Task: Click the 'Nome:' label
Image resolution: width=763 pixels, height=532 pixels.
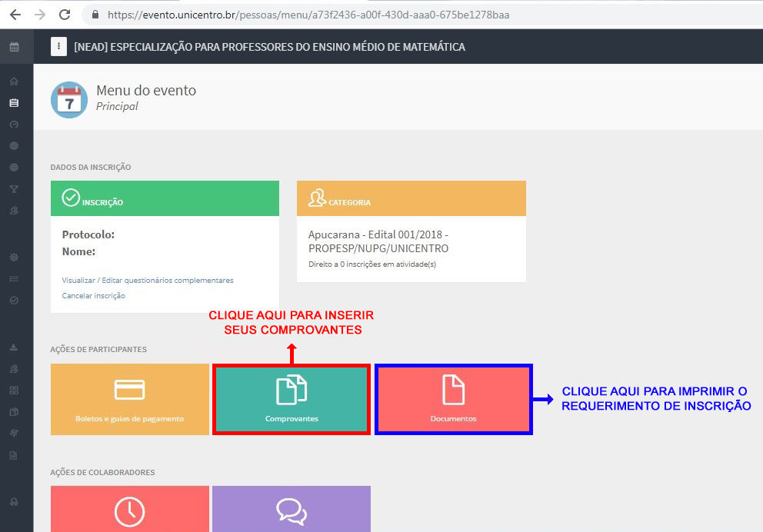Action: coord(78,251)
